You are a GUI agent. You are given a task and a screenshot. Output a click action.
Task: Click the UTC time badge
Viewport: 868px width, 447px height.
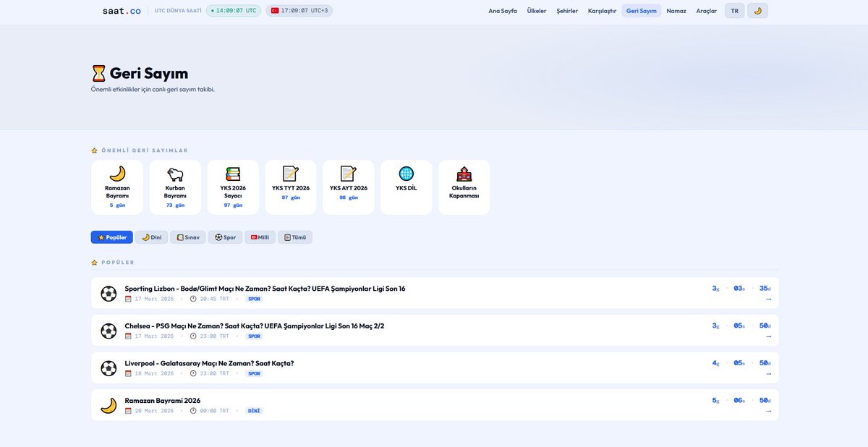pos(234,11)
